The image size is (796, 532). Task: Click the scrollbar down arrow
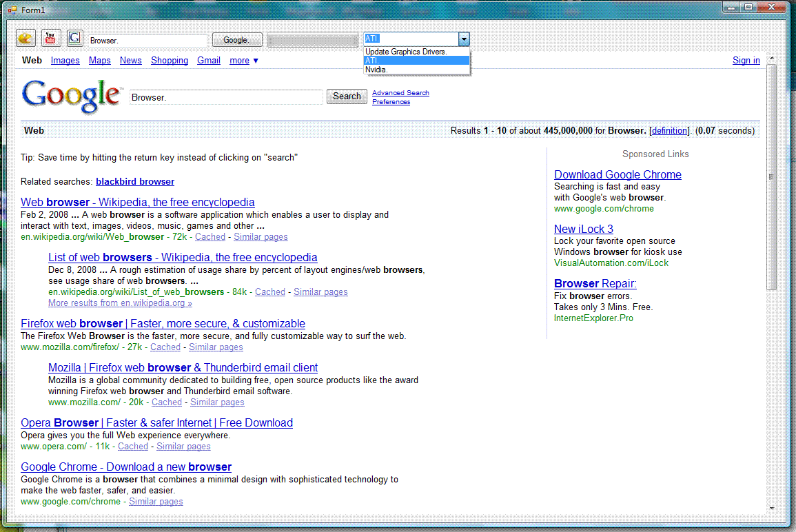772,508
